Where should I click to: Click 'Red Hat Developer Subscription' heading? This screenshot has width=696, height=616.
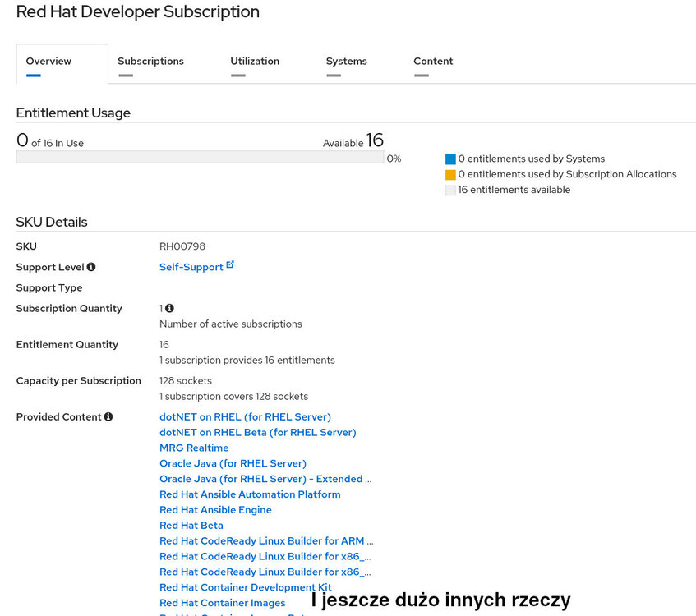click(138, 11)
